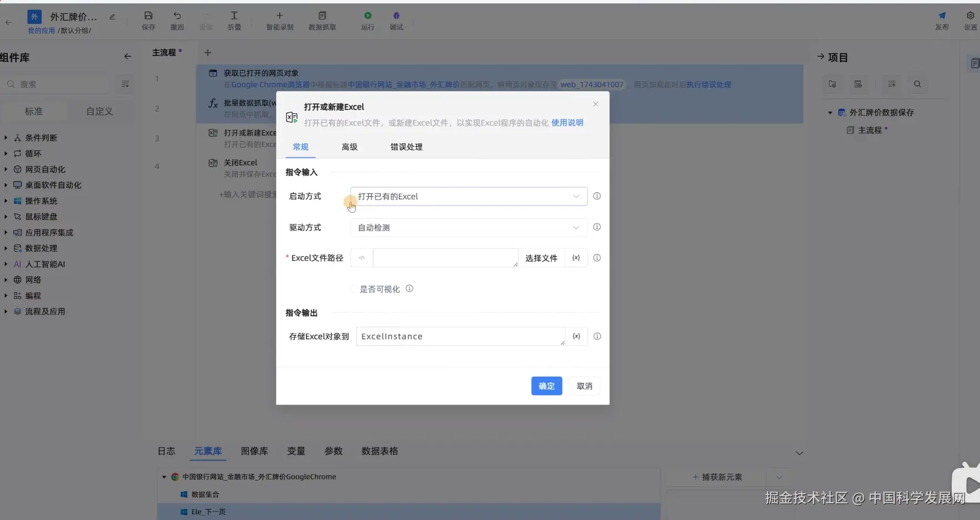Open the 图像库 bottom tab
Image resolution: width=980 pixels, height=520 pixels.
254,451
